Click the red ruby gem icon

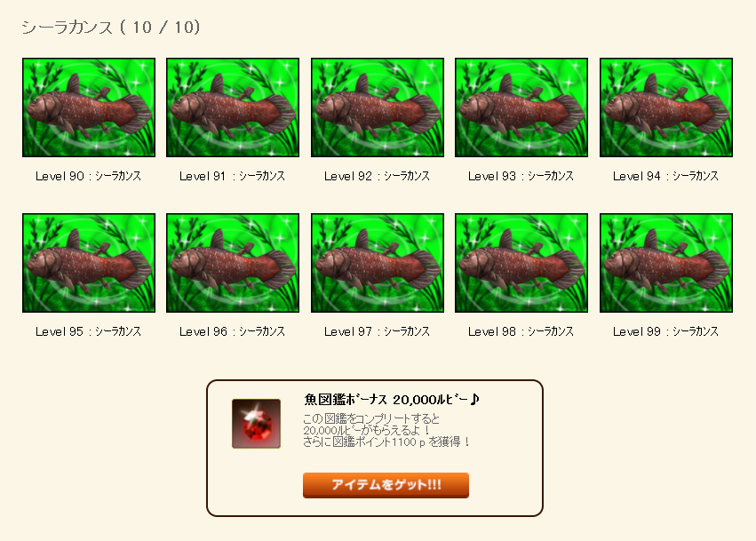click(256, 424)
